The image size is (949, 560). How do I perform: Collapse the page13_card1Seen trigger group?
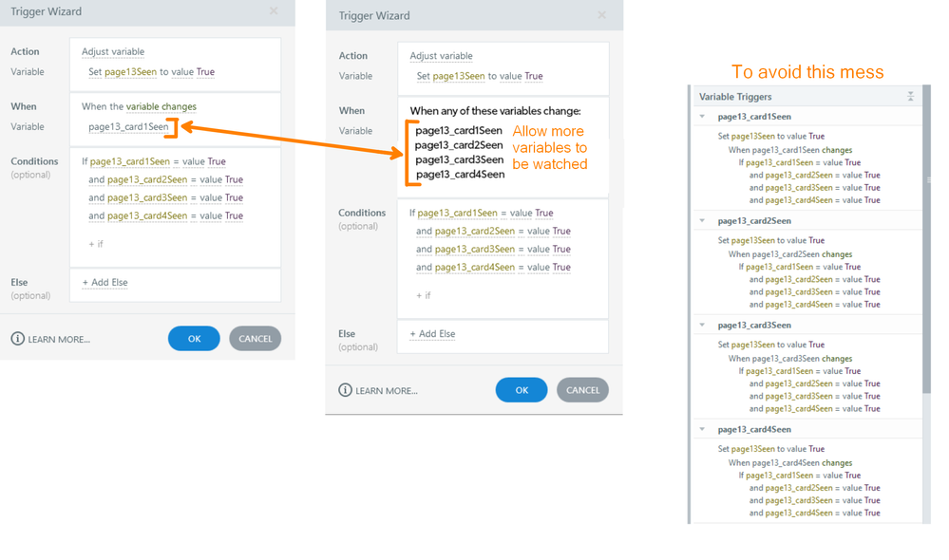tap(703, 117)
